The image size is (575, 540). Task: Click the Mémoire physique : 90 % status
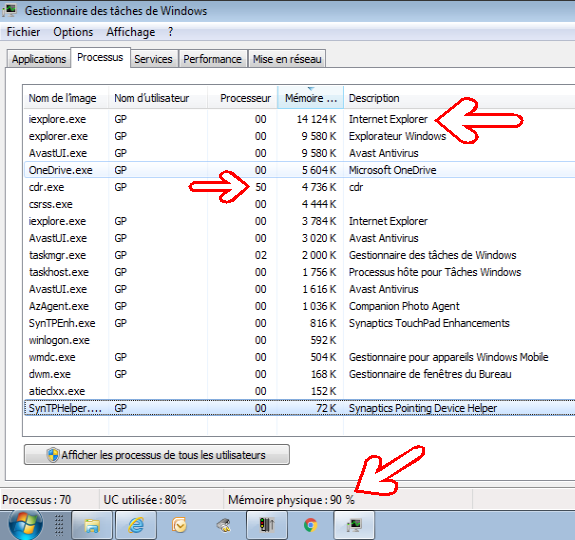click(x=291, y=500)
